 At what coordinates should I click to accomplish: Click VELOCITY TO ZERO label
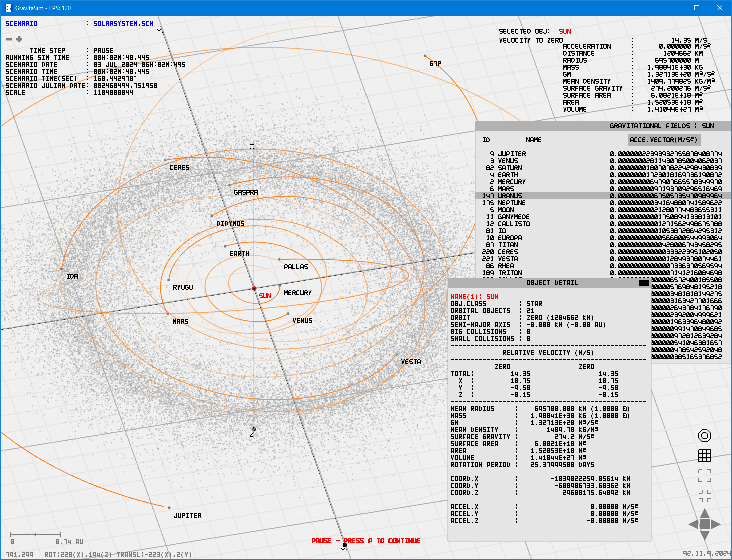pyautogui.click(x=531, y=40)
